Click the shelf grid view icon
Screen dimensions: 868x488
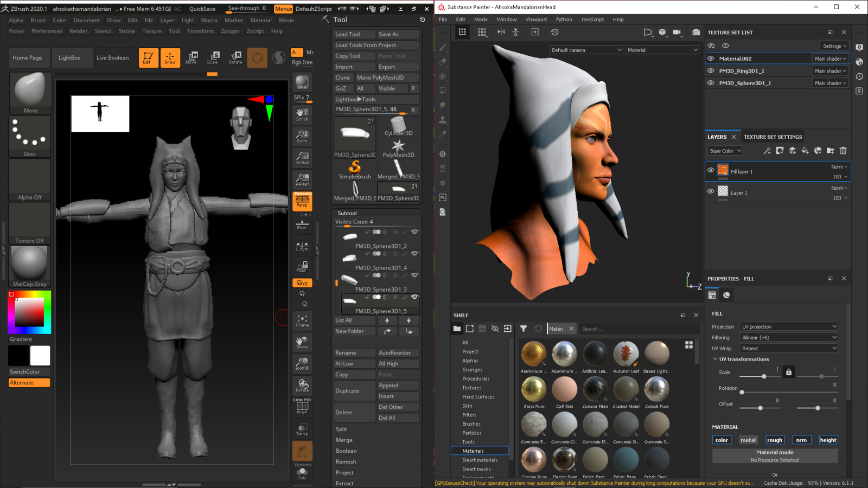coord(689,345)
